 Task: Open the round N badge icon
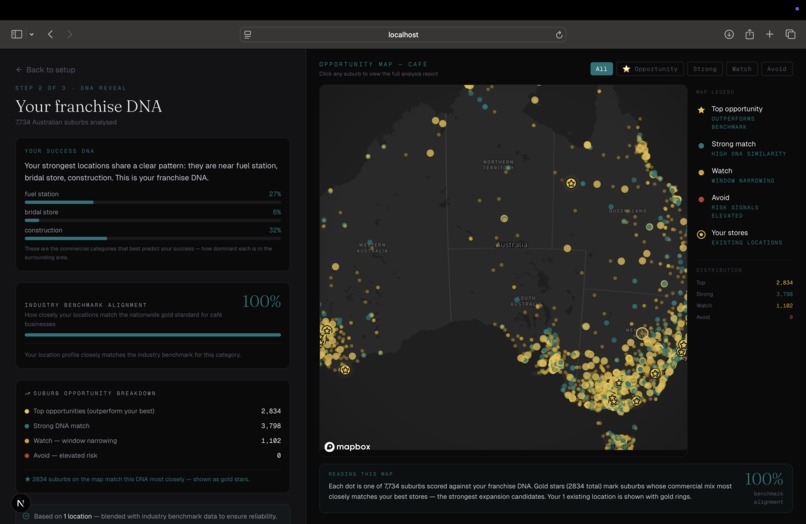coord(21,503)
